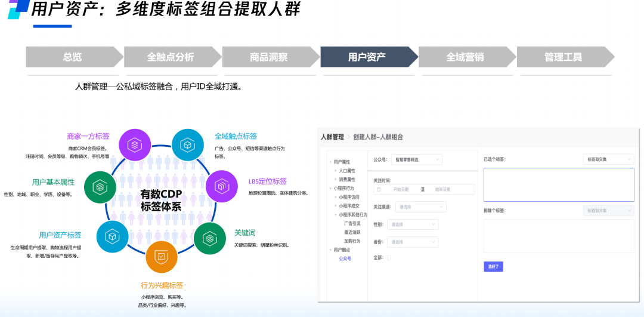Click the calendar icon in 关注时间 field
The image size is (644, 317).
click(379, 189)
